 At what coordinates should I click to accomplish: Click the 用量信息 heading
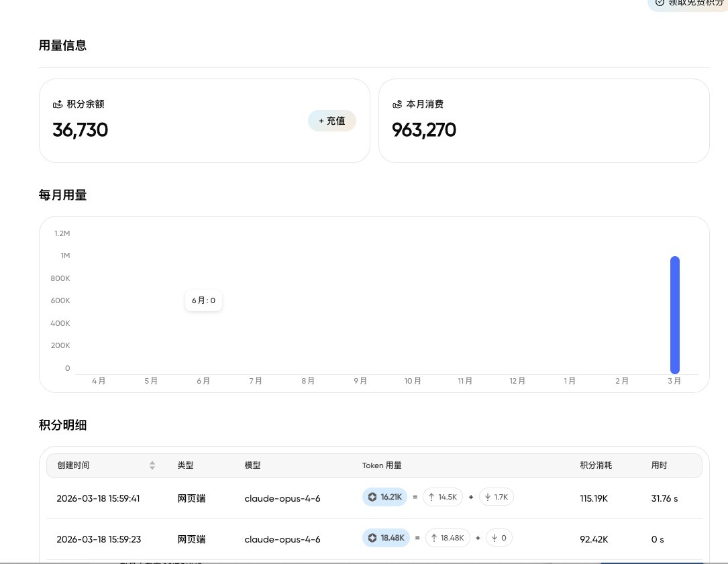click(62, 46)
